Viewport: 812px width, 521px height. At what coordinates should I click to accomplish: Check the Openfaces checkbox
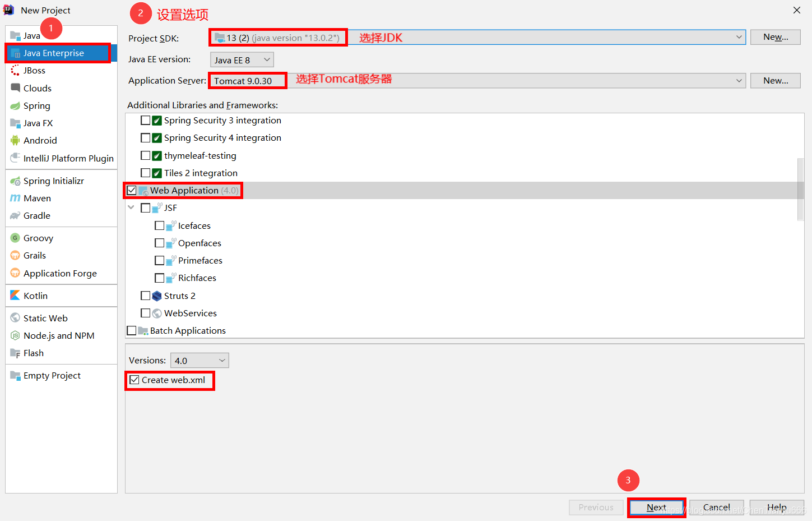pyautogui.click(x=160, y=243)
